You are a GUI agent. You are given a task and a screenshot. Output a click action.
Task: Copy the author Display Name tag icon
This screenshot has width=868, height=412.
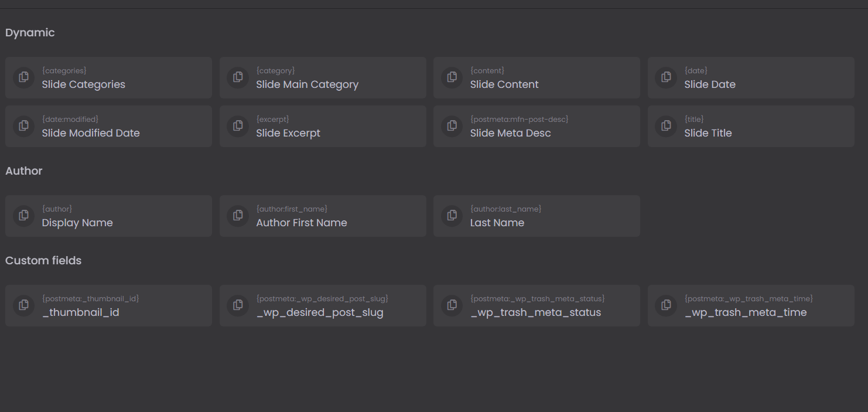point(23,216)
